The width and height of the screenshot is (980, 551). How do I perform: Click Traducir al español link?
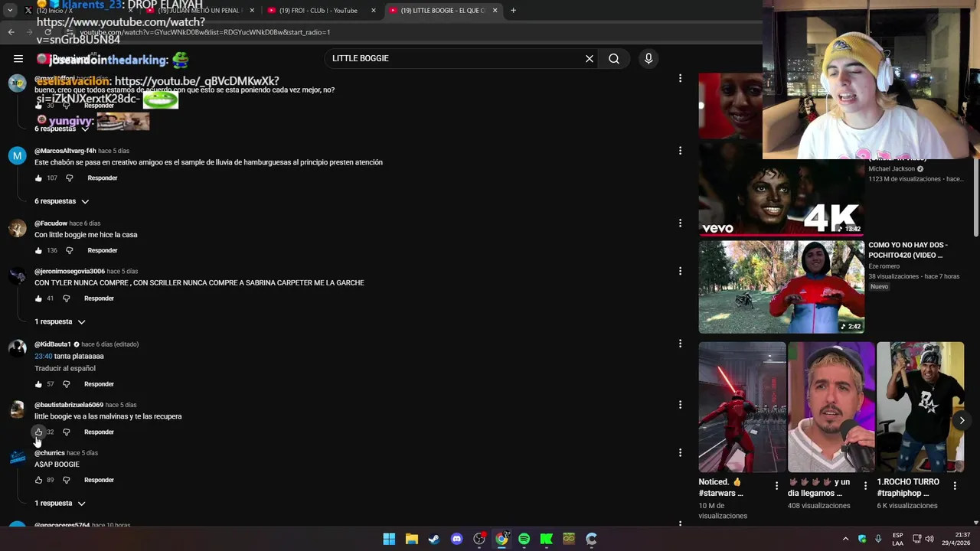pos(65,368)
